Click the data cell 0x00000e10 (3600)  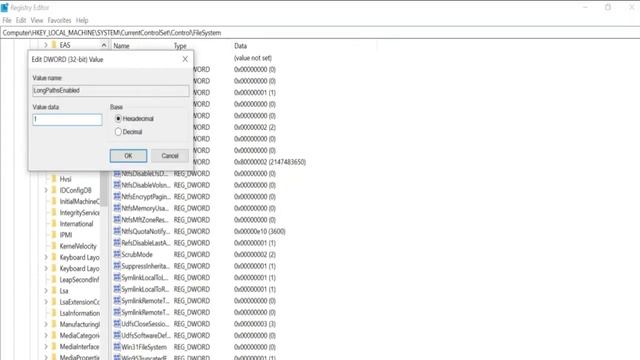[x=260, y=231]
